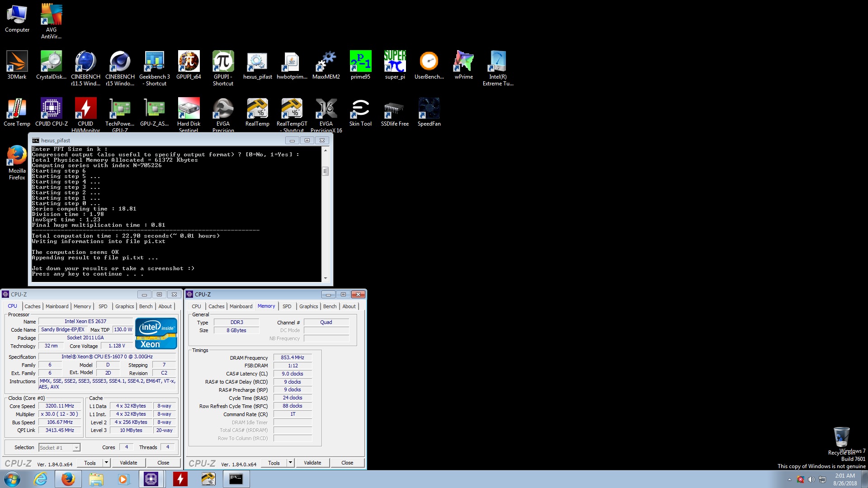Viewport: 868px width, 488px height.
Task: Open CPUID HWMonitor desktop icon
Action: (x=85, y=115)
